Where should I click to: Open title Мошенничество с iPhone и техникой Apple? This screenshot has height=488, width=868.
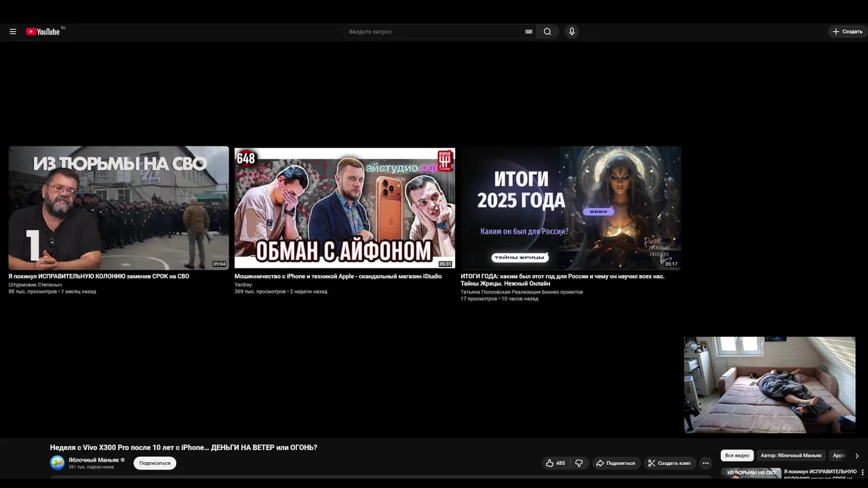(x=338, y=277)
